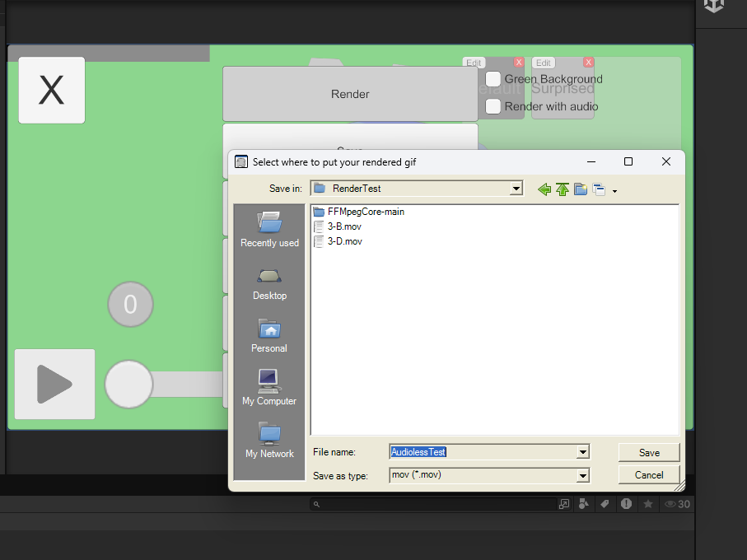The width and height of the screenshot is (747, 560).
Task: Open the Search by Import Log Type icon
Action: pos(626,504)
